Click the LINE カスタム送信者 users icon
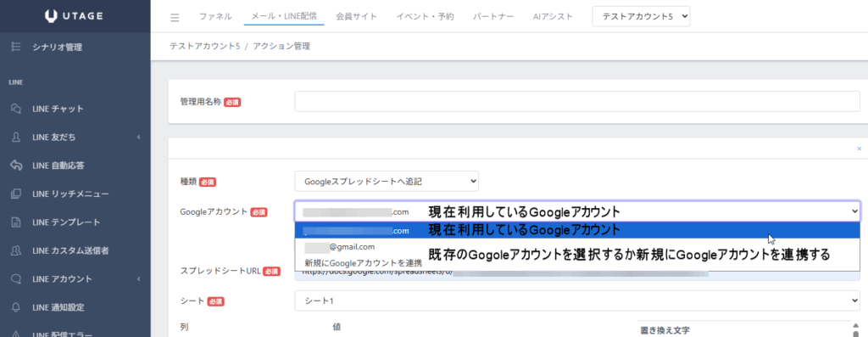This screenshot has width=868, height=337. point(16,250)
